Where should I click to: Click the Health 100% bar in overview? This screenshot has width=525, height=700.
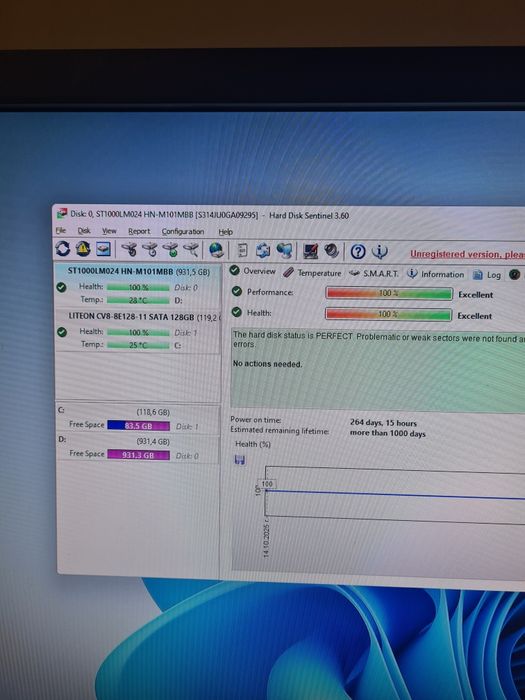[388, 314]
